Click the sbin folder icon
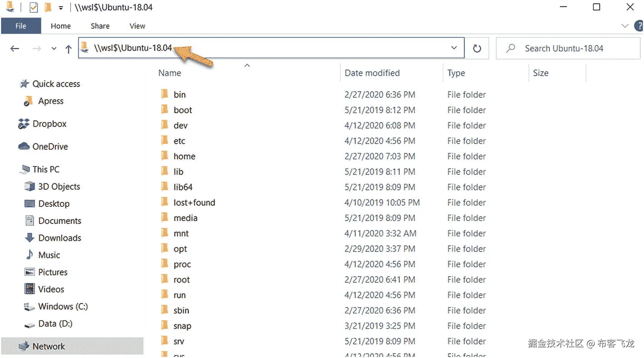This screenshot has width=644, height=358. point(164,310)
